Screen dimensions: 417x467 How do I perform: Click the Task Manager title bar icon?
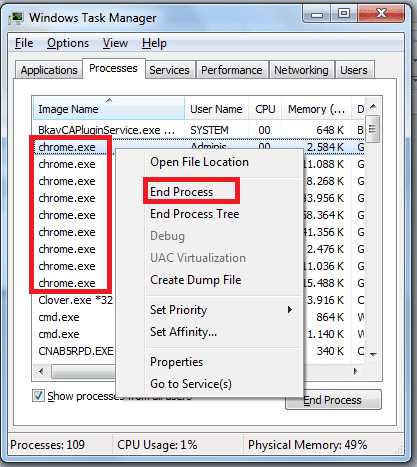click(x=16, y=18)
